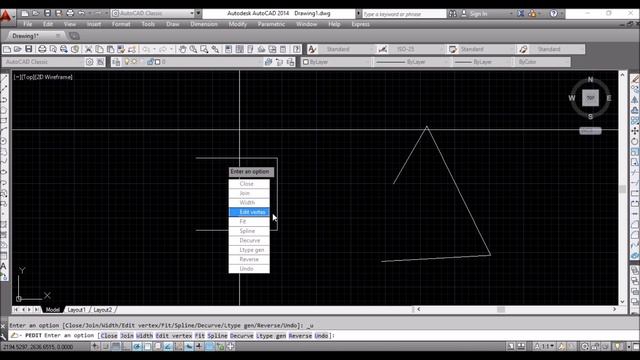Screen dimensions: 640x360
Task: Click Undo arrow in the Quick Access toolbar
Action: pyautogui.click(x=81, y=13)
